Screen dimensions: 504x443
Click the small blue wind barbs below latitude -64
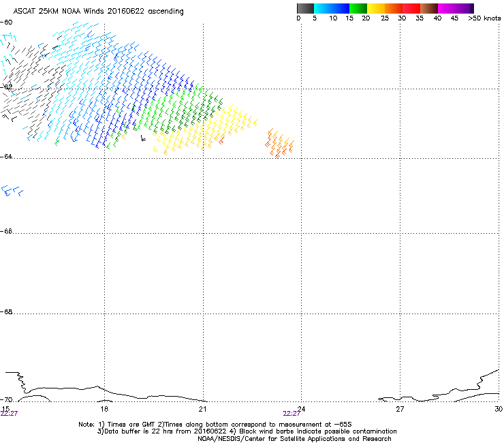click(x=12, y=191)
